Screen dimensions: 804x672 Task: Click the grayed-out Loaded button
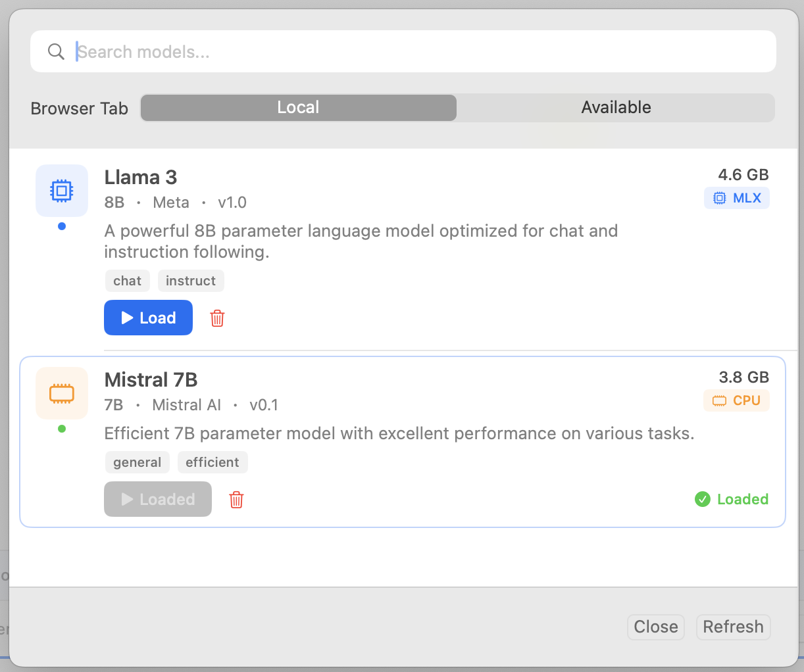point(158,499)
